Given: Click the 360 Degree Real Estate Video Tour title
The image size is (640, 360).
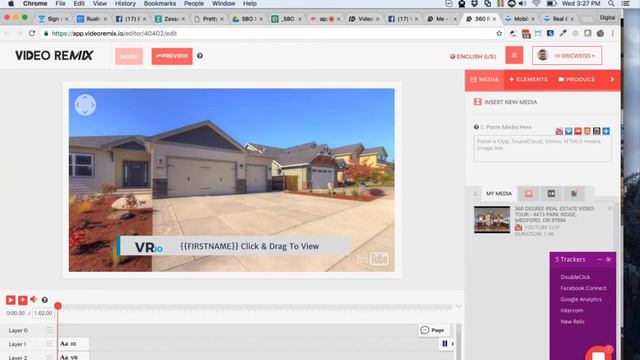Looking at the screenshot, I should click(x=554, y=214).
